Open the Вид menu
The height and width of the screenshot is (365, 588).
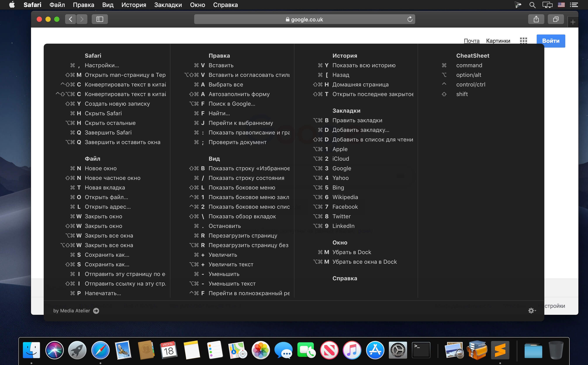coord(108,5)
